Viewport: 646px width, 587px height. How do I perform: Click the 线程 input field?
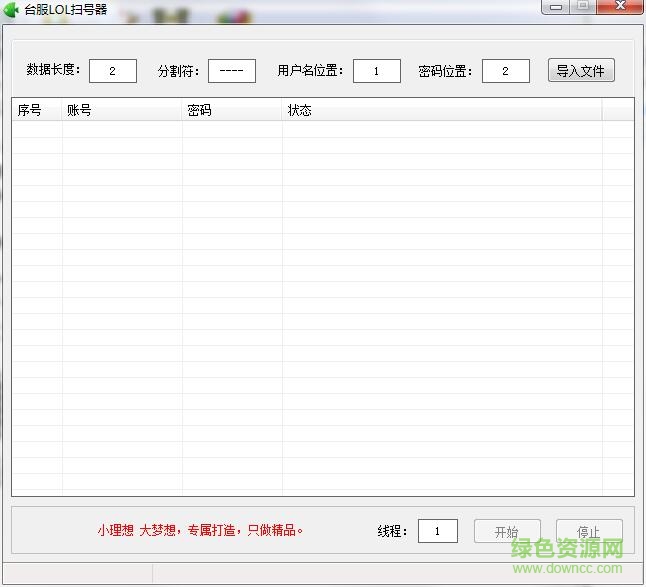point(438,531)
